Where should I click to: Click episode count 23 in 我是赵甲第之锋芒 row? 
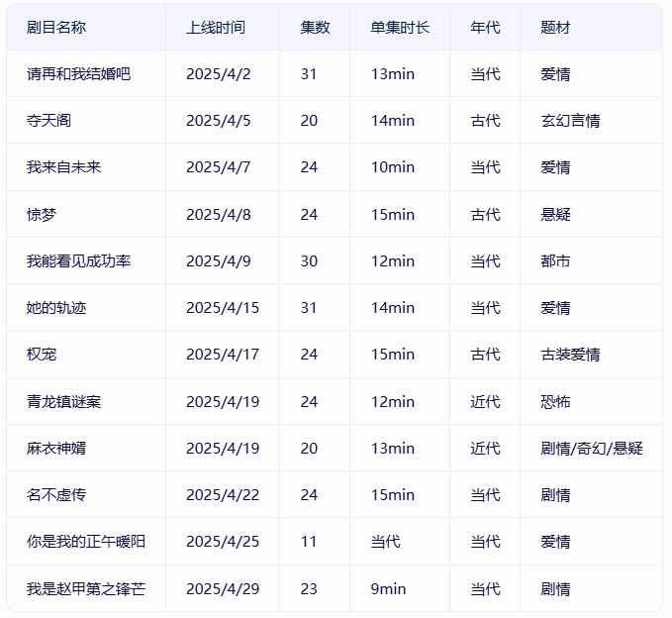309,588
